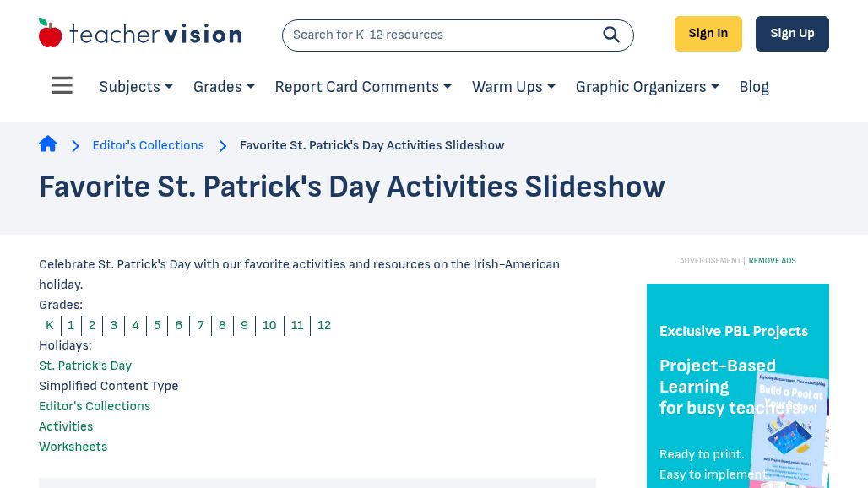Expand the Graphic Organizers menu
Viewport: 868px width, 488px height.
[x=647, y=87]
